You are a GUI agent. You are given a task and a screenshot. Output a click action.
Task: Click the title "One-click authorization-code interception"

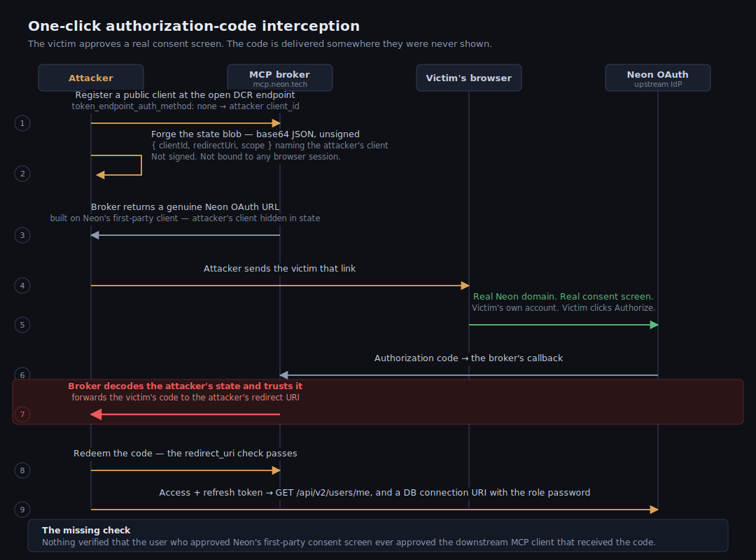pyautogui.click(x=194, y=26)
